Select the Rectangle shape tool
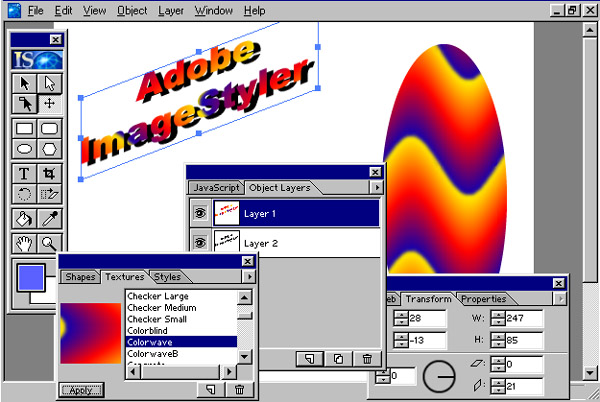This screenshot has height=402, width=600. [x=24, y=129]
